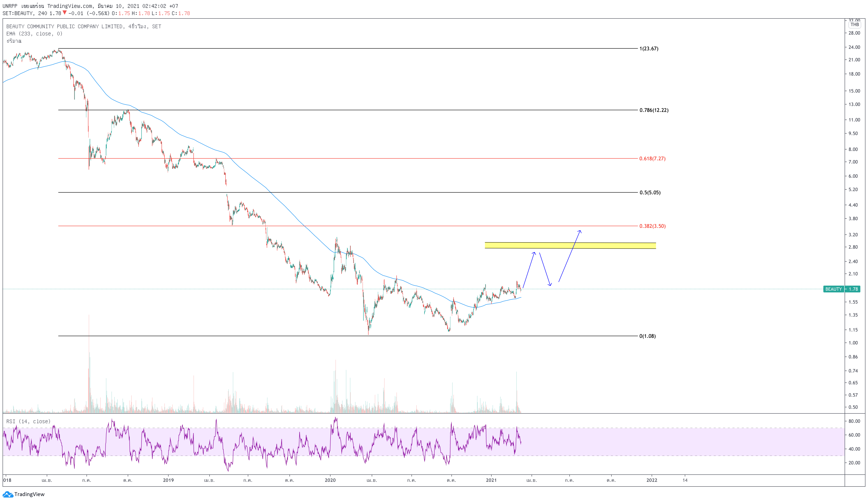Click the red Fibonacci label 0.382(3.50)
Image resolution: width=868 pixels, height=502 pixels.
(652, 226)
